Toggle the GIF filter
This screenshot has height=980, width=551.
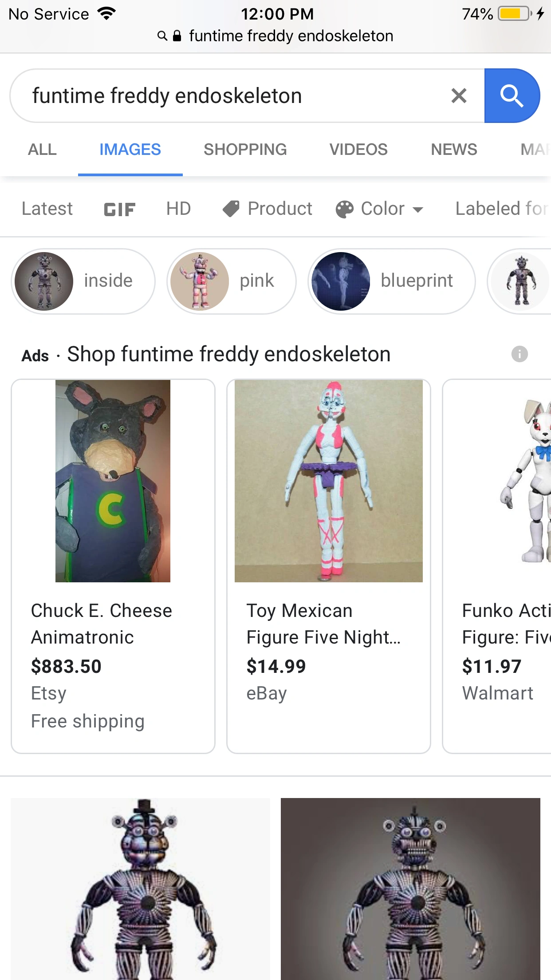[119, 209]
